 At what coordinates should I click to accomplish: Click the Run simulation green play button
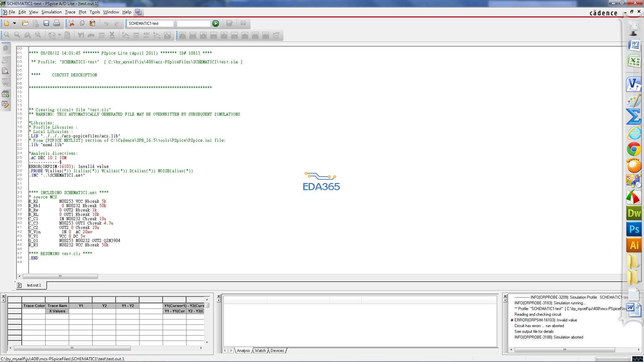click(216, 23)
